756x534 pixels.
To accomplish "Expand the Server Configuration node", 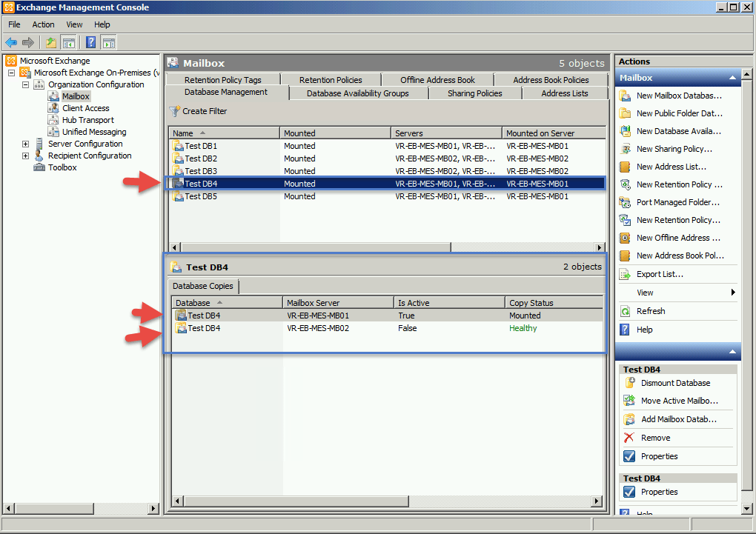I will click(25, 144).
